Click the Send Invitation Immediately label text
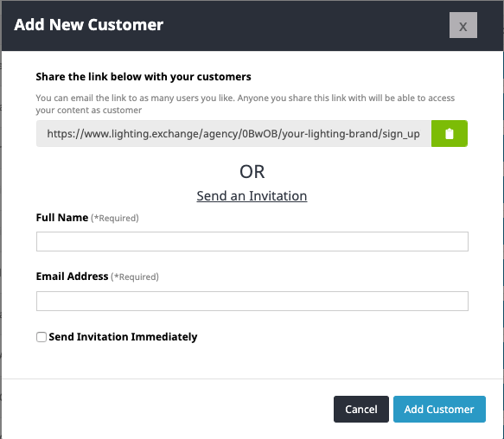Viewport: 504px width, 439px height. click(x=123, y=337)
